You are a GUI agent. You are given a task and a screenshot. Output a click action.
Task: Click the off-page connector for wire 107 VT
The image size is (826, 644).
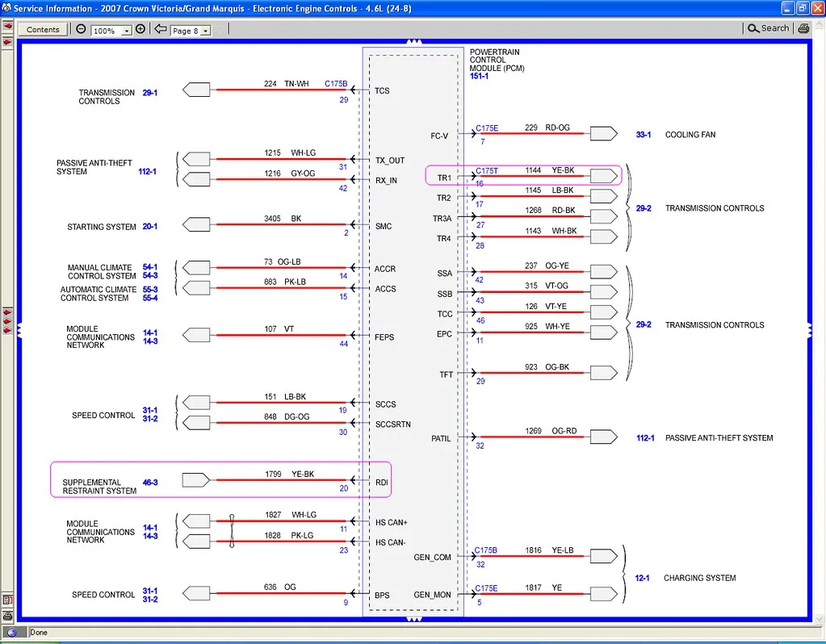click(196, 335)
